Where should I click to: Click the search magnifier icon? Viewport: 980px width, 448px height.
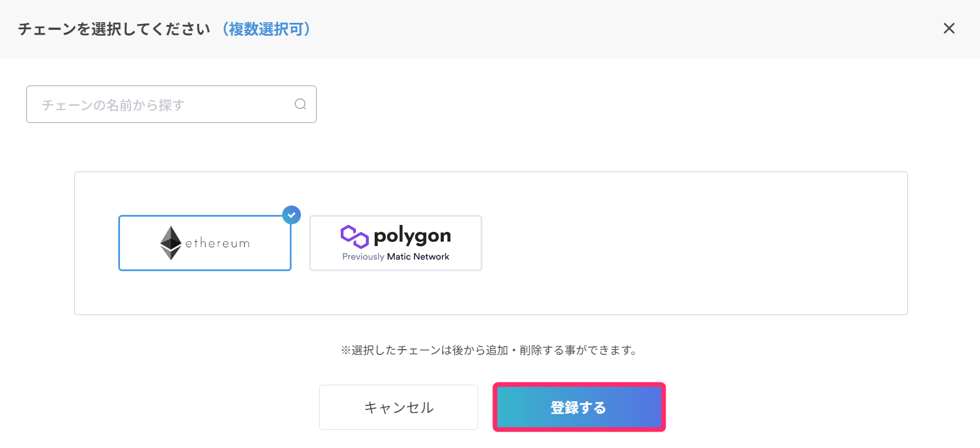click(300, 104)
